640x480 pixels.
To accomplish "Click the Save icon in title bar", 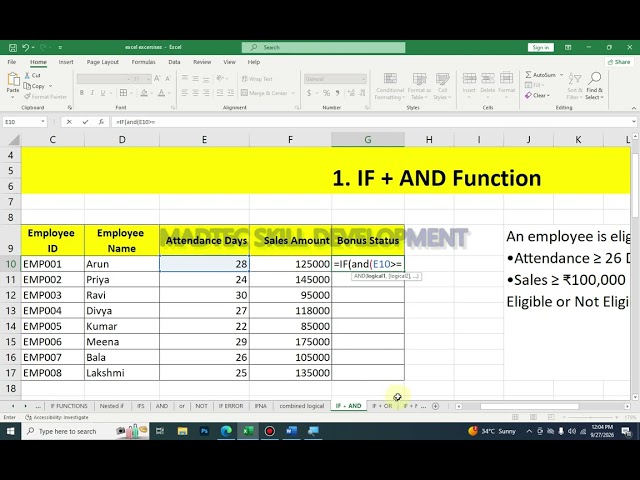I will (x=13, y=47).
